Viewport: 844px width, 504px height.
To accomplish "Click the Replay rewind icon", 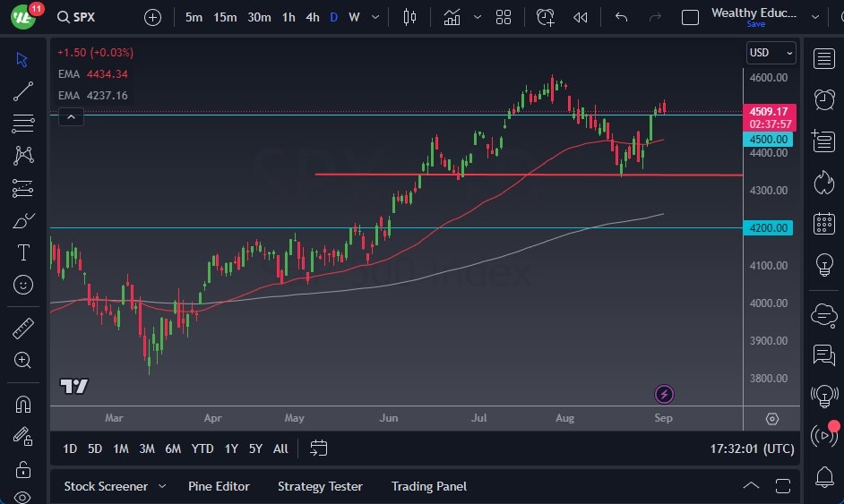I will tap(581, 17).
